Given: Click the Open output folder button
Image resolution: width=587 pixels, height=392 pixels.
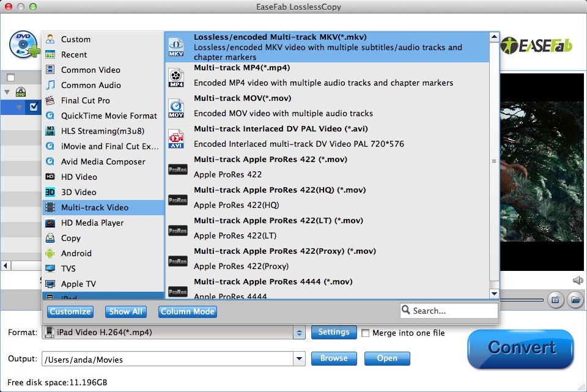Looking at the screenshot, I should (387, 358).
